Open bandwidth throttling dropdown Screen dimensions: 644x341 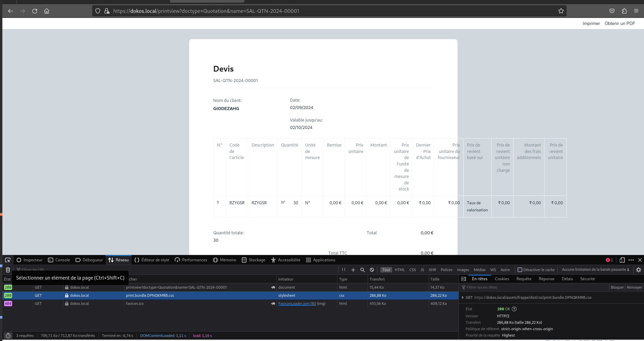[x=595, y=269]
